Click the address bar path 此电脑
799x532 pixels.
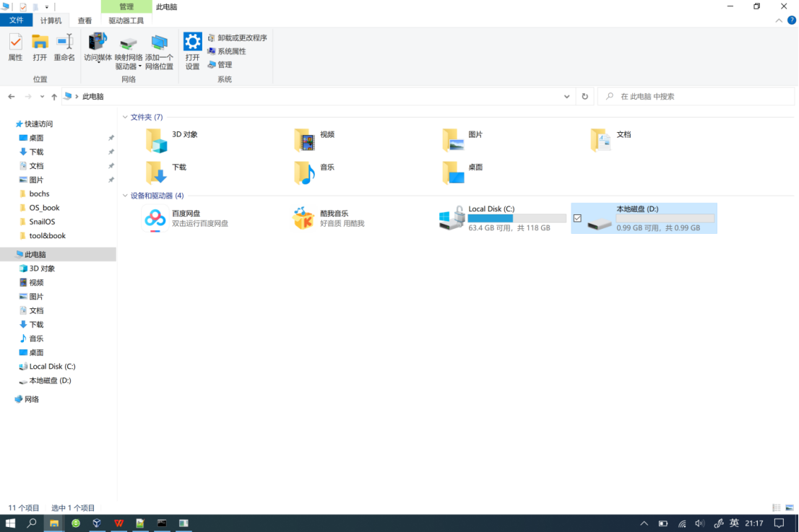[x=92, y=96]
